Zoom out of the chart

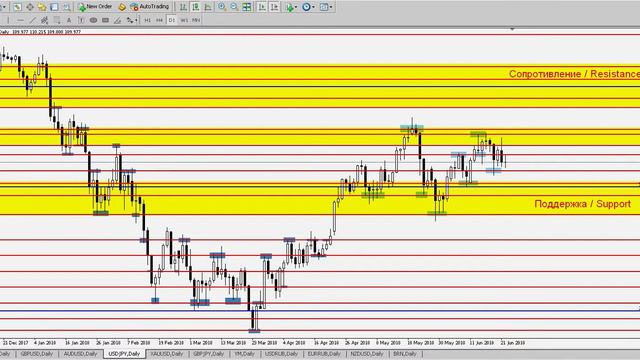[234, 7]
